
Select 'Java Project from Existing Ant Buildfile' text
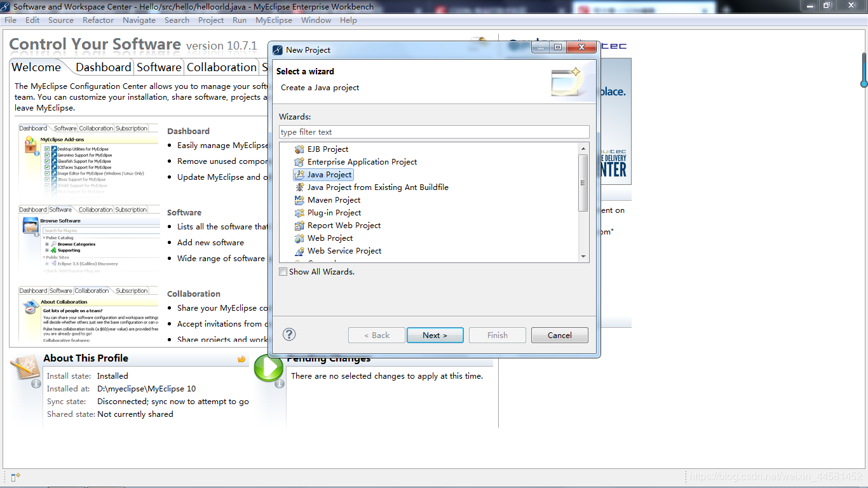pos(378,187)
